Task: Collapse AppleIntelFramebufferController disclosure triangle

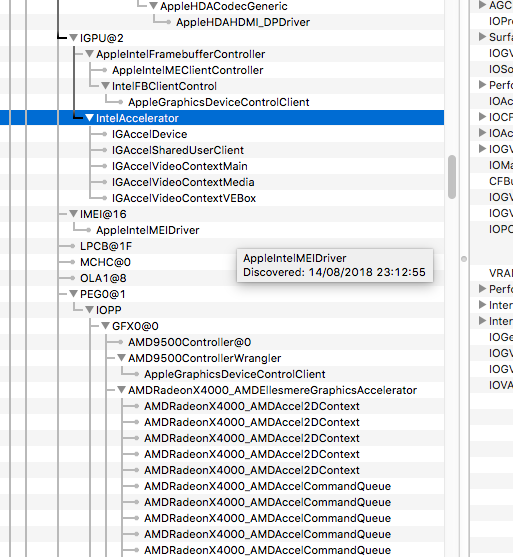Action: coord(90,54)
